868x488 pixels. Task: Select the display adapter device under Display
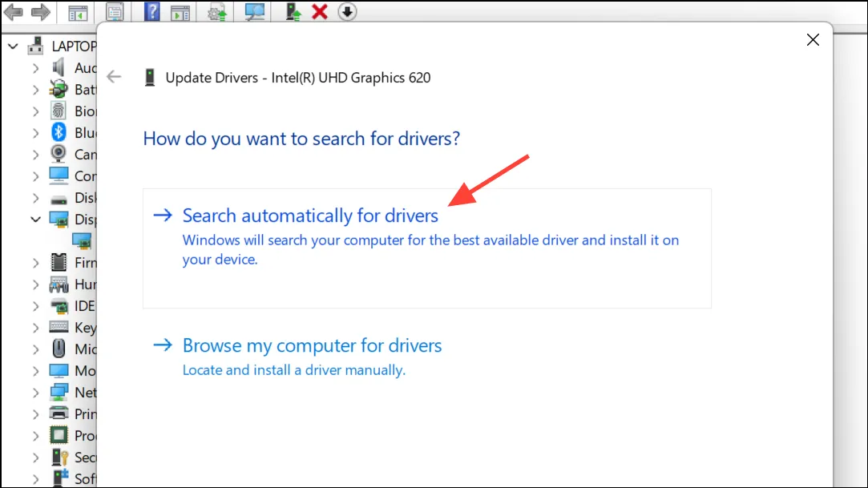pos(82,240)
